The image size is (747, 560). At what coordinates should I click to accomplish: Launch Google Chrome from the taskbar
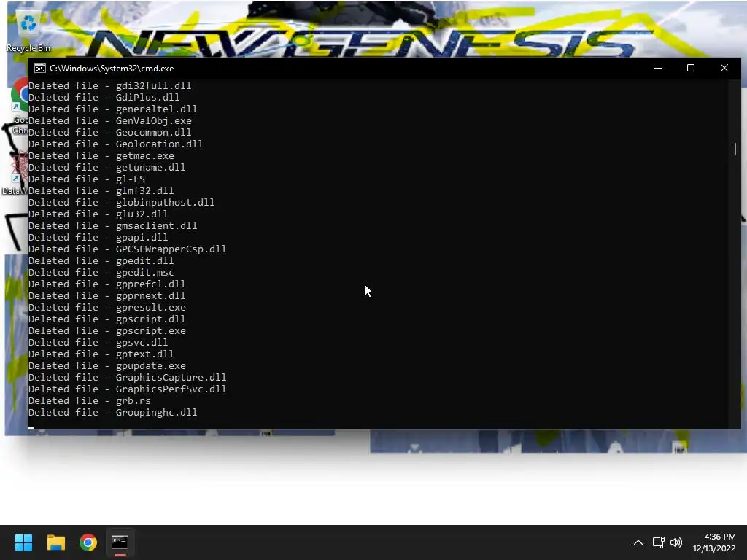click(x=88, y=542)
